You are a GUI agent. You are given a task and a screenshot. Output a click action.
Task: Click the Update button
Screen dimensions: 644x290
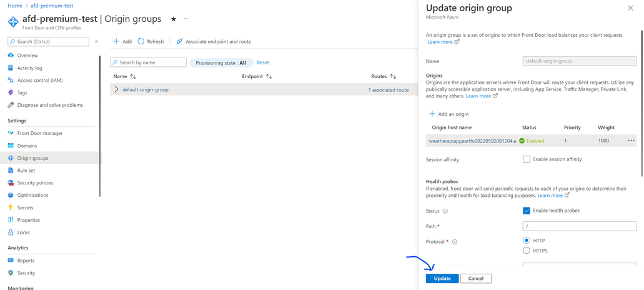pyautogui.click(x=442, y=279)
